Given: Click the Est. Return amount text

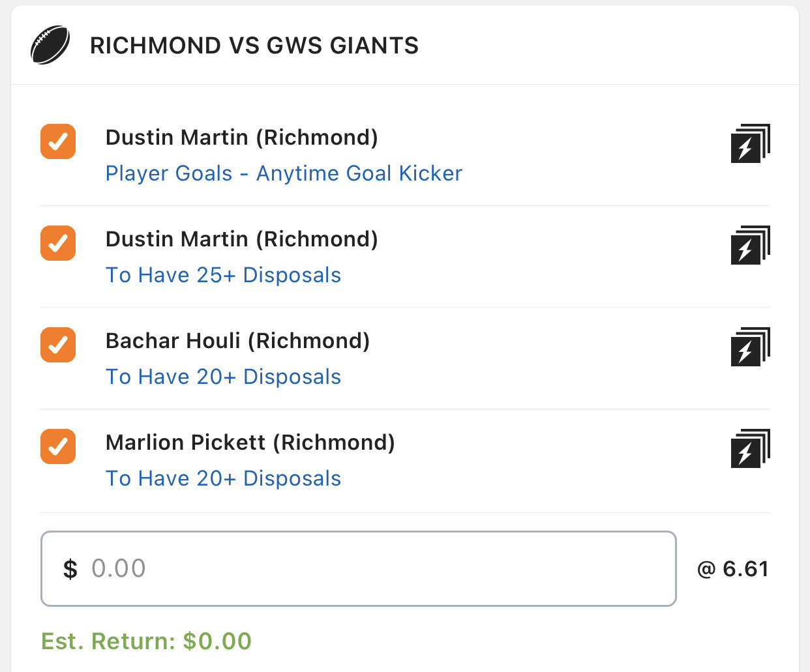Looking at the screenshot, I should 146,641.
